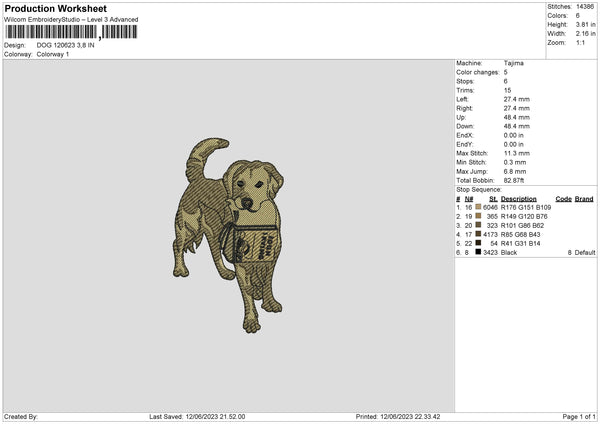Select the first tan color swatch R176 G151 B109

480,207
